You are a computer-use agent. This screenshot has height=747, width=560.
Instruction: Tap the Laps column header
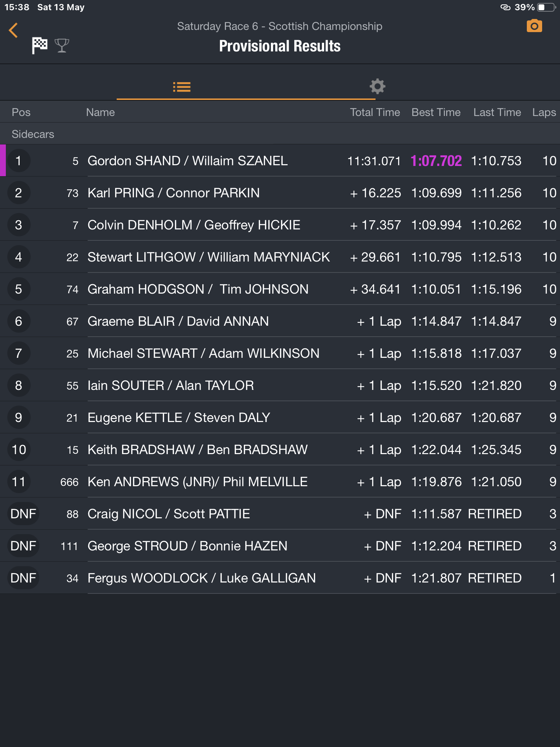[544, 112]
